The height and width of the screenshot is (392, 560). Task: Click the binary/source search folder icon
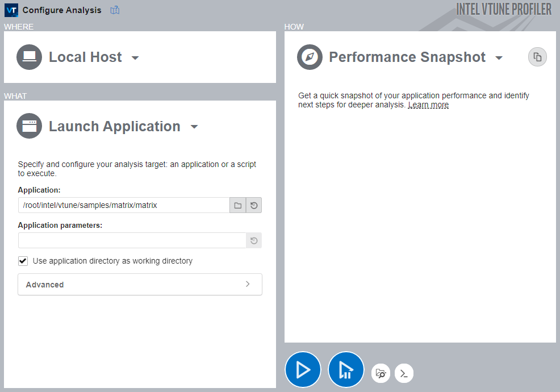point(381,373)
